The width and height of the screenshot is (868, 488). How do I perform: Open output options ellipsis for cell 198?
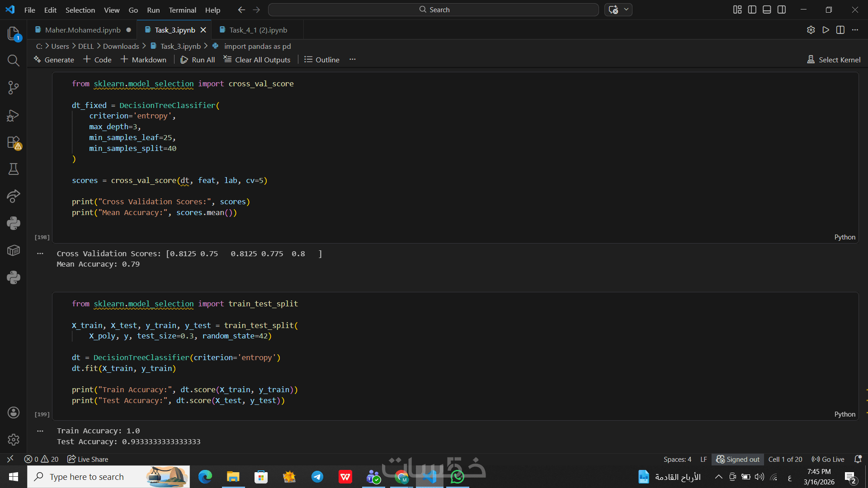pos(40,253)
